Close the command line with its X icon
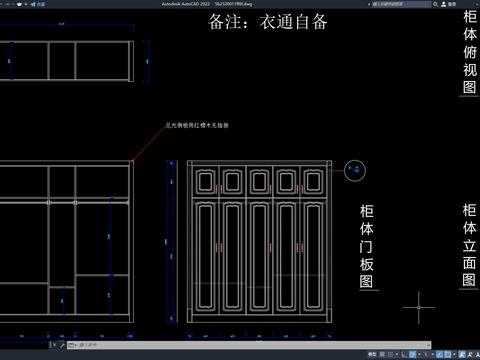 [x=54, y=345]
